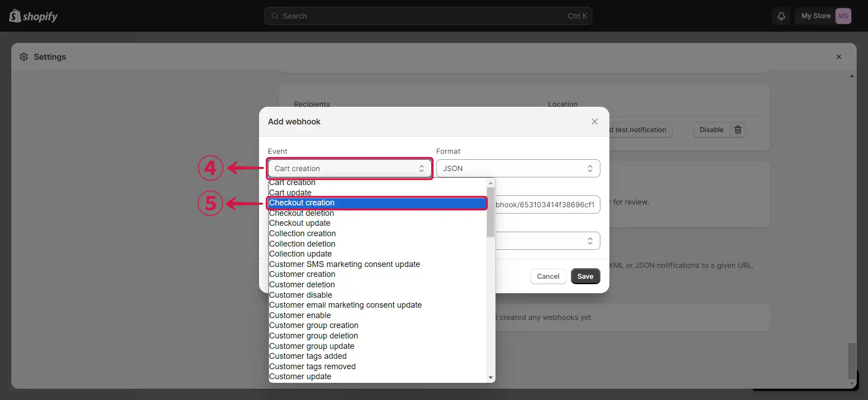Viewport: 868px width, 400px height.
Task: Select Customer group deletion option
Action: click(377, 336)
